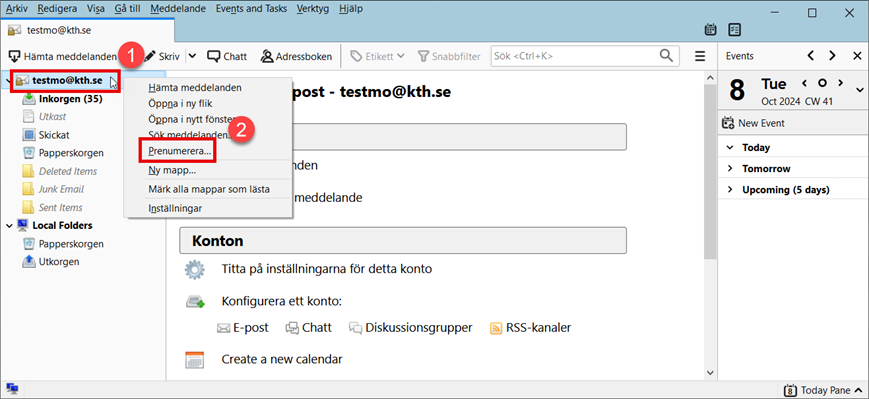The height and width of the screenshot is (399, 869).
Task: Go to today with the circle button
Action: pyautogui.click(x=822, y=83)
